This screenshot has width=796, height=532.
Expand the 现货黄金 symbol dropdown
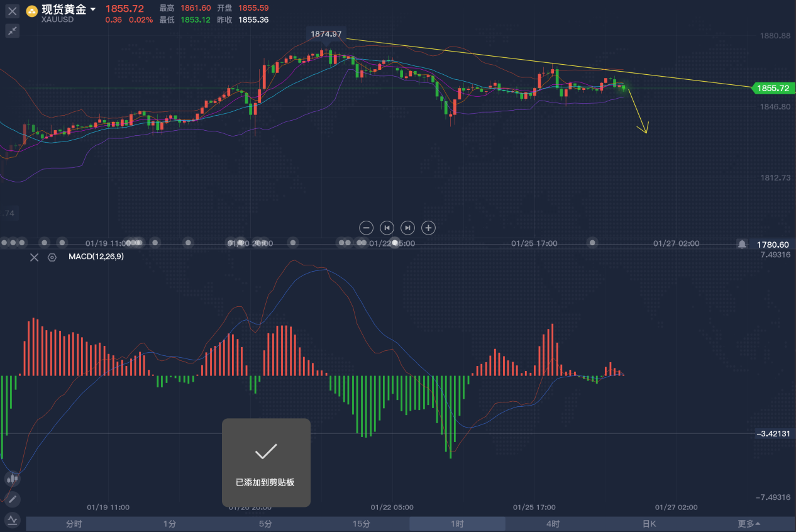(93, 9)
